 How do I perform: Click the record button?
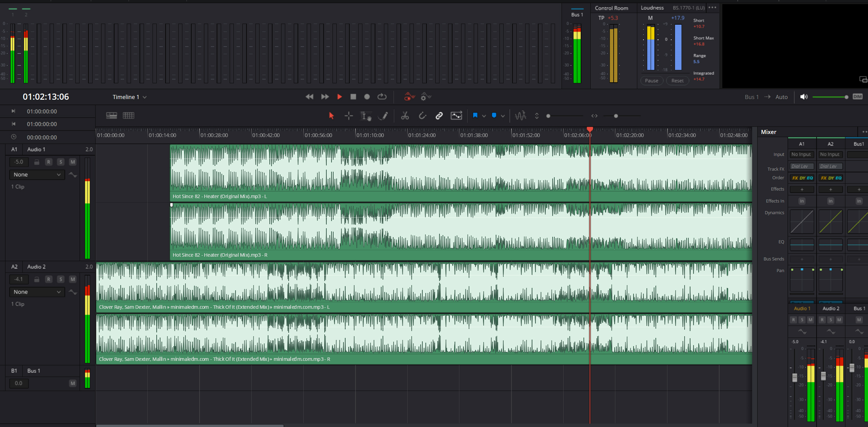pos(367,97)
